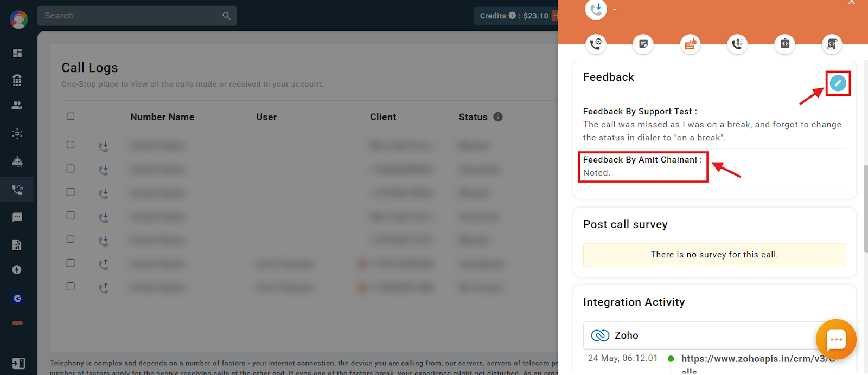The width and height of the screenshot is (868, 375).
Task: Click outgoing call icon in sixth log row
Action: tap(104, 264)
